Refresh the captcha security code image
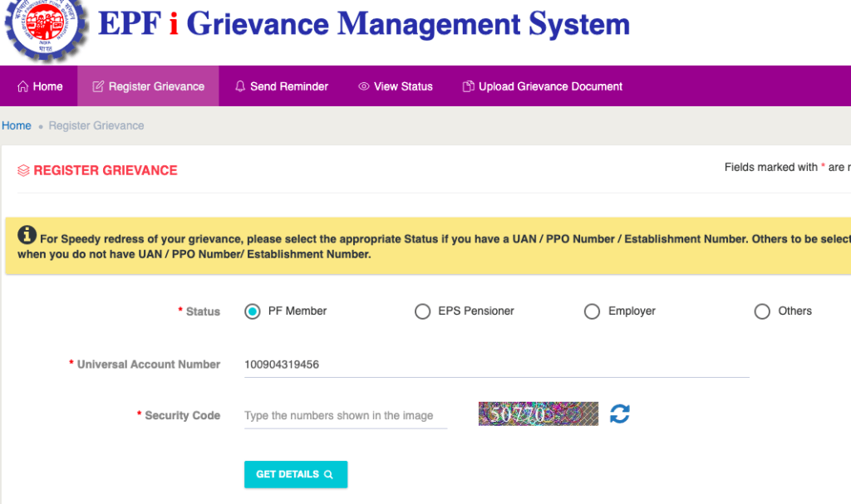 [x=619, y=414]
